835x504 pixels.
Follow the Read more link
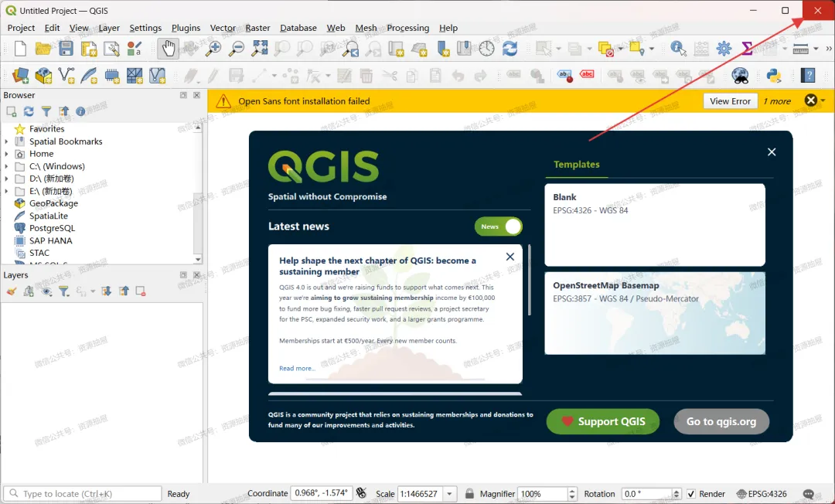(x=297, y=368)
